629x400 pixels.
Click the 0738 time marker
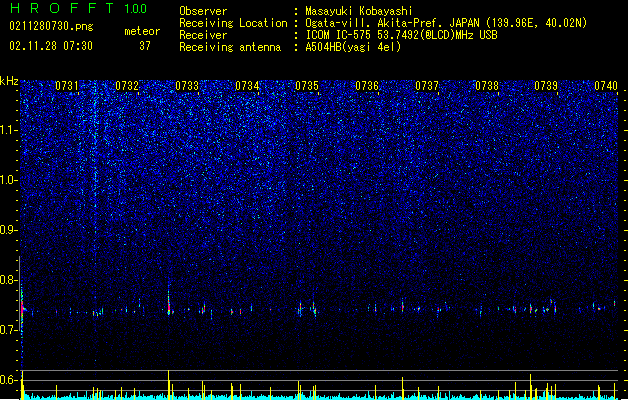(x=487, y=86)
